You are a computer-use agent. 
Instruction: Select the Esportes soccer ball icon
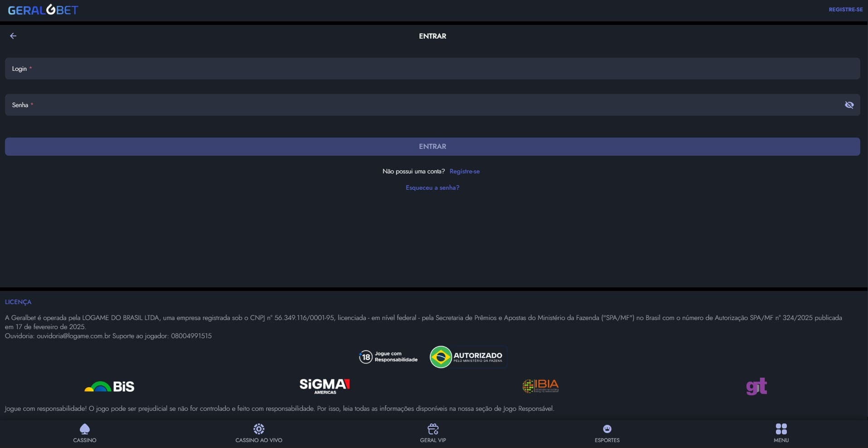point(606,428)
